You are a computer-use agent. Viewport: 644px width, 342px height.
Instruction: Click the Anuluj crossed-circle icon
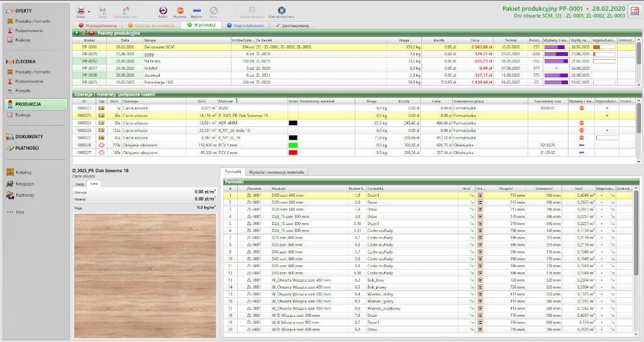click(x=214, y=10)
